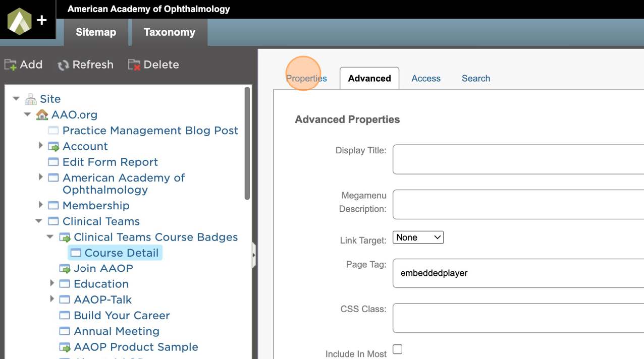
Task: Select Practice Management Blog Post item
Action: [150, 131]
